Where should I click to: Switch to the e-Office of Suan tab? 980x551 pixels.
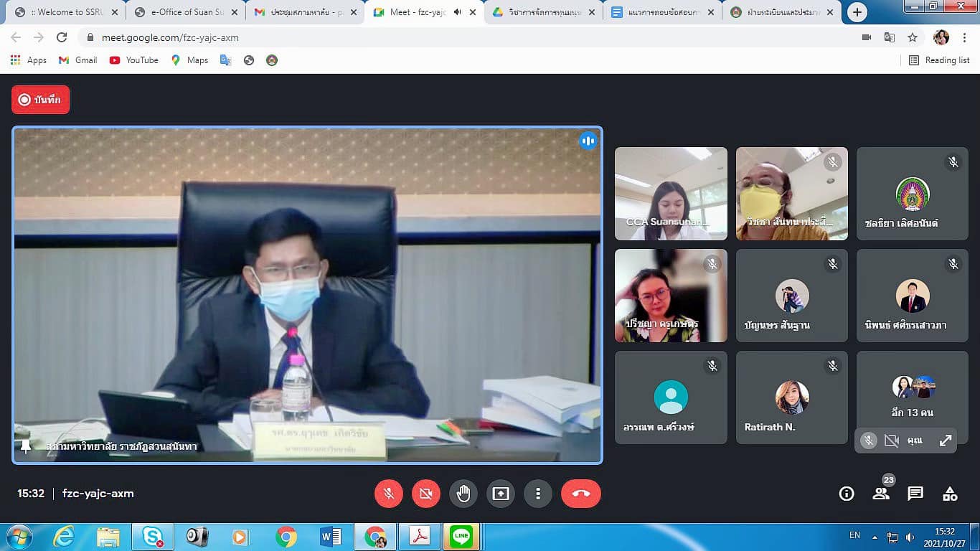tap(187, 12)
